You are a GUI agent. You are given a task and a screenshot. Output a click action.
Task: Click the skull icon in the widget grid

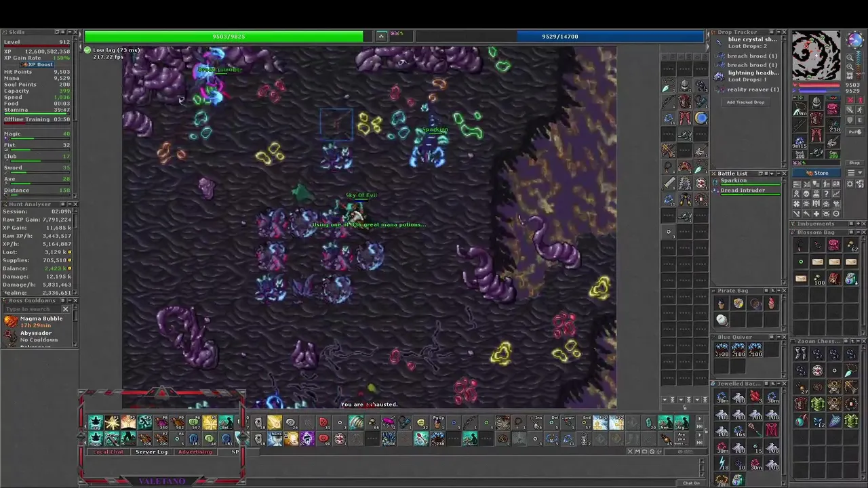[806, 194]
